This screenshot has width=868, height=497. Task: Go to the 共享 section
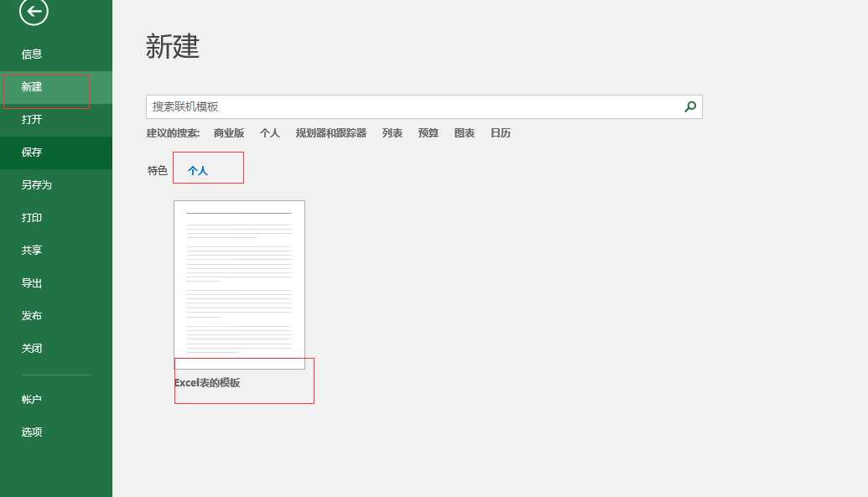(56, 250)
